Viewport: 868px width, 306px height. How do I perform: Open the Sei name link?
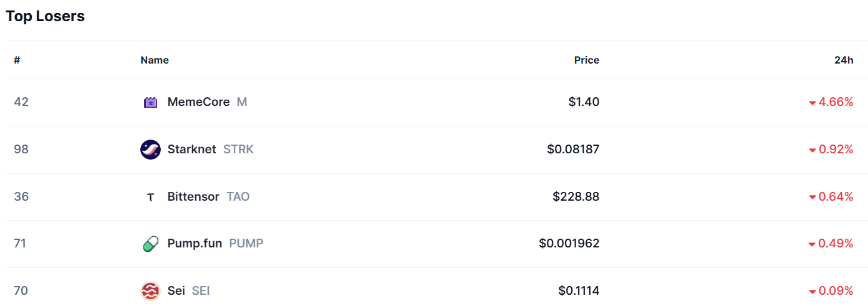pos(176,290)
